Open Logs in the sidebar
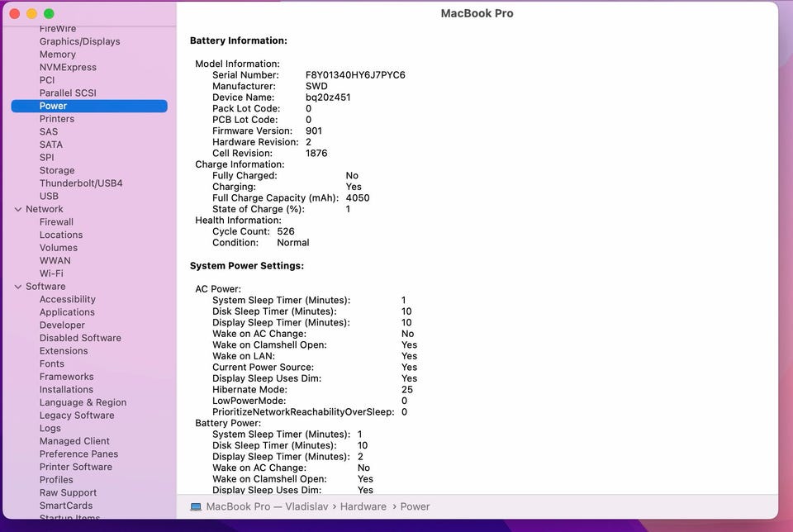The height and width of the screenshot is (532, 793). click(50, 429)
